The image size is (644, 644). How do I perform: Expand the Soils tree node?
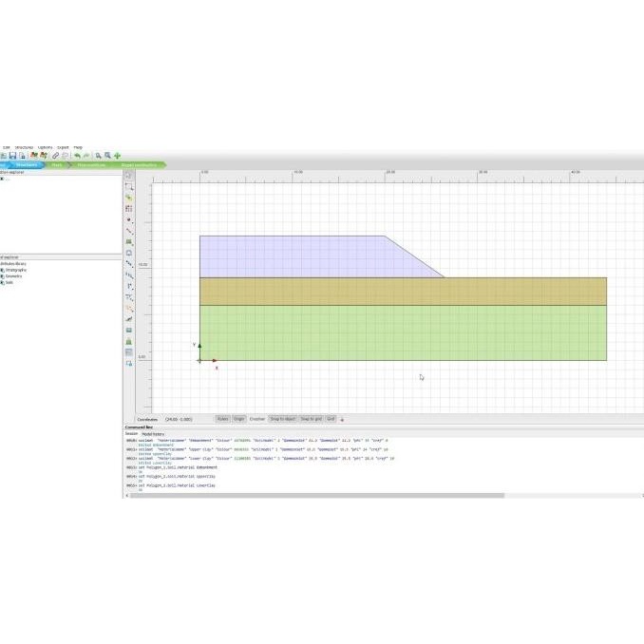3,282
